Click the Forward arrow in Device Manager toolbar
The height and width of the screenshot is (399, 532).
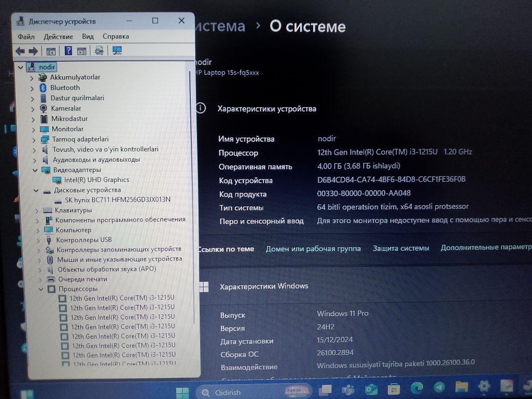(33, 51)
